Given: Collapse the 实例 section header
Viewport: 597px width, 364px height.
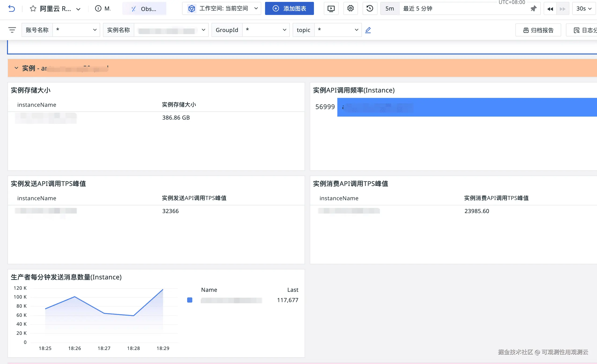Looking at the screenshot, I should point(16,68).
